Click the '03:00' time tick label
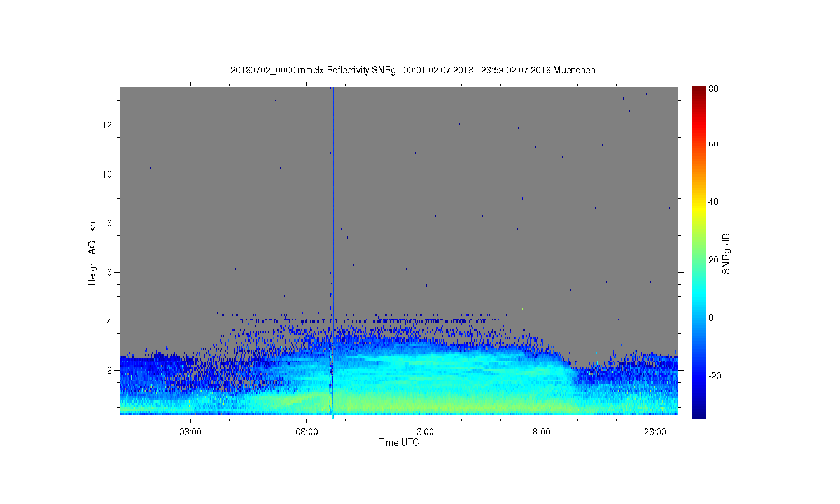The width and height of the screenshot is (840, 504). point(190,432)
